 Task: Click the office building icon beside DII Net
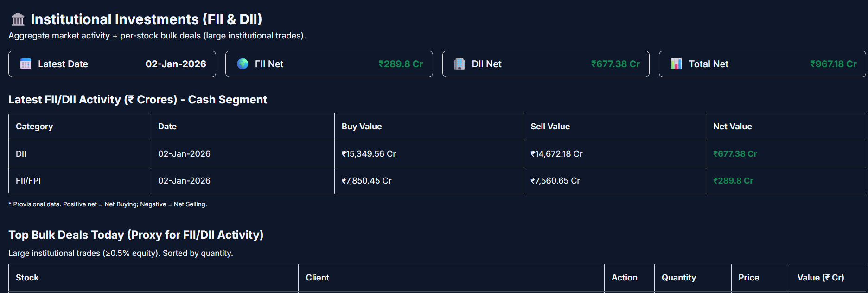pyautogui.click(x=459, y=64)
